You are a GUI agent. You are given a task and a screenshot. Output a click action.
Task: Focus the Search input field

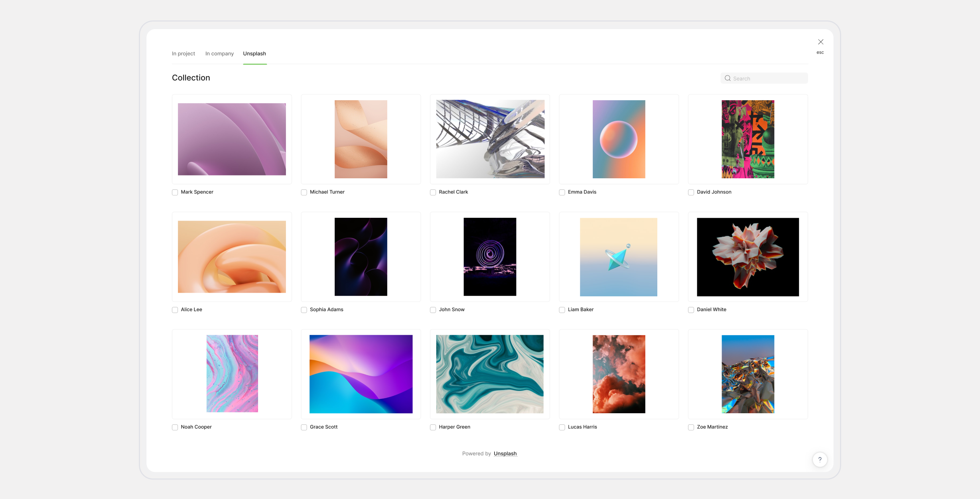(764, 78)
